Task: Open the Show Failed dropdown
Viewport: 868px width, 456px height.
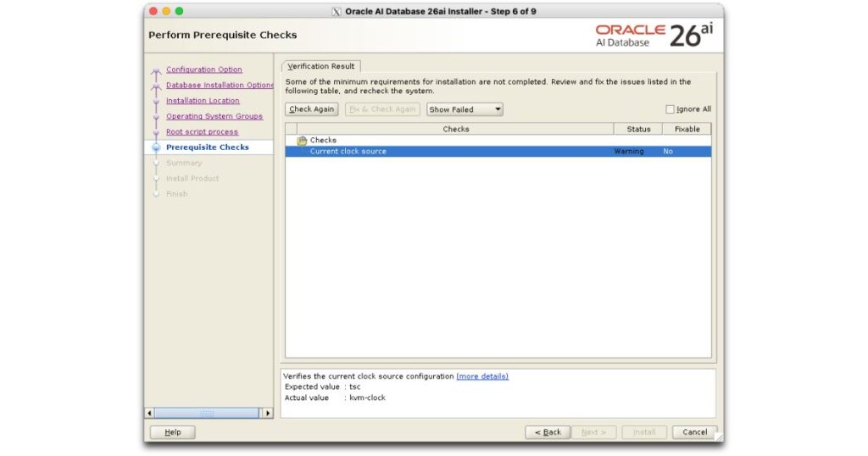Action: 465,109
